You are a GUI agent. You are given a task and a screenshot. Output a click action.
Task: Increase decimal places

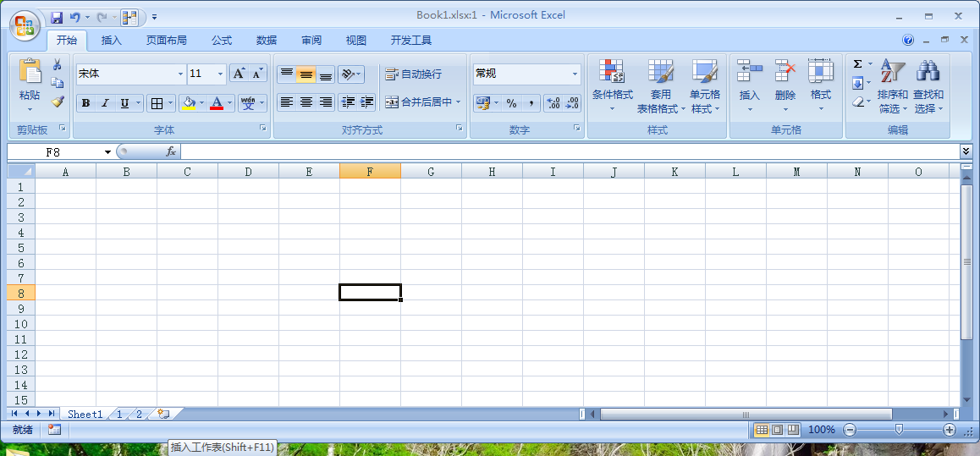pyautogui.click(x=553, y=103)
